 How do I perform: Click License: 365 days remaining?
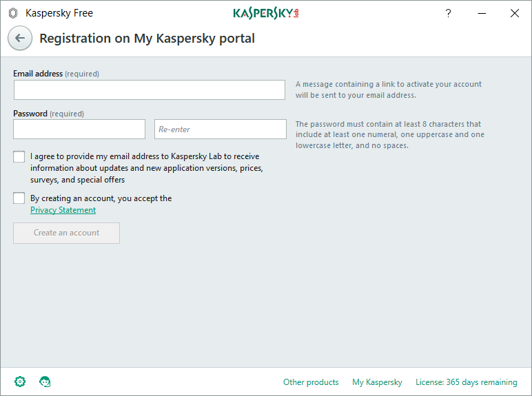pyautogui.click(x=466, y=382)
